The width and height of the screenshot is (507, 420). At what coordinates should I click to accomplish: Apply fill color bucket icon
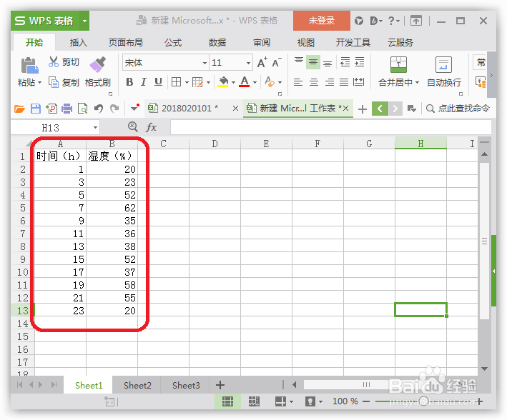[223, 81]
